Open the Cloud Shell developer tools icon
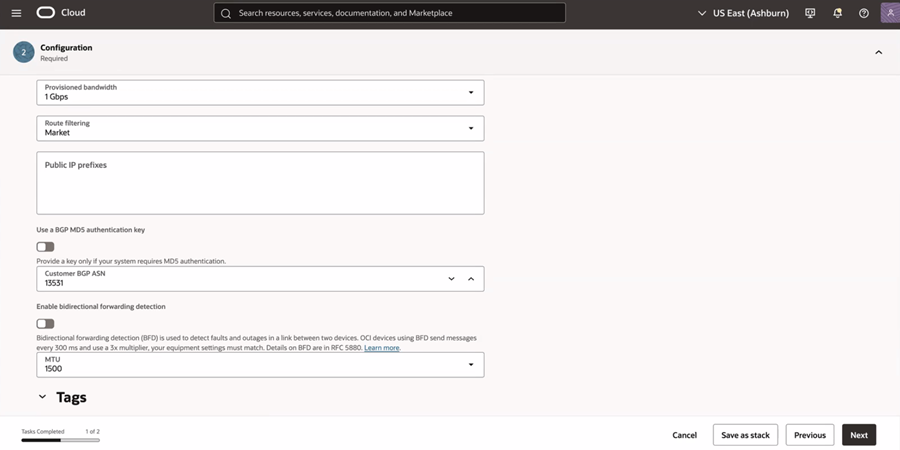The image size is (900, 450). click(810, 13)
